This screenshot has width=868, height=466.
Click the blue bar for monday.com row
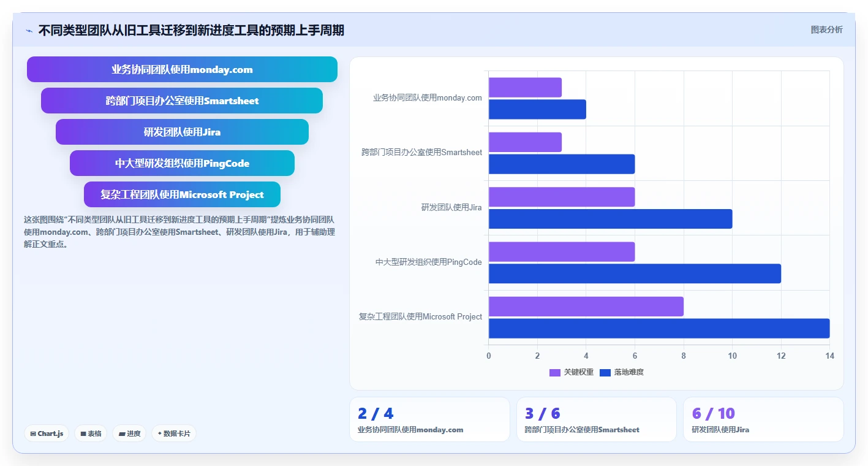click(537, 109)
